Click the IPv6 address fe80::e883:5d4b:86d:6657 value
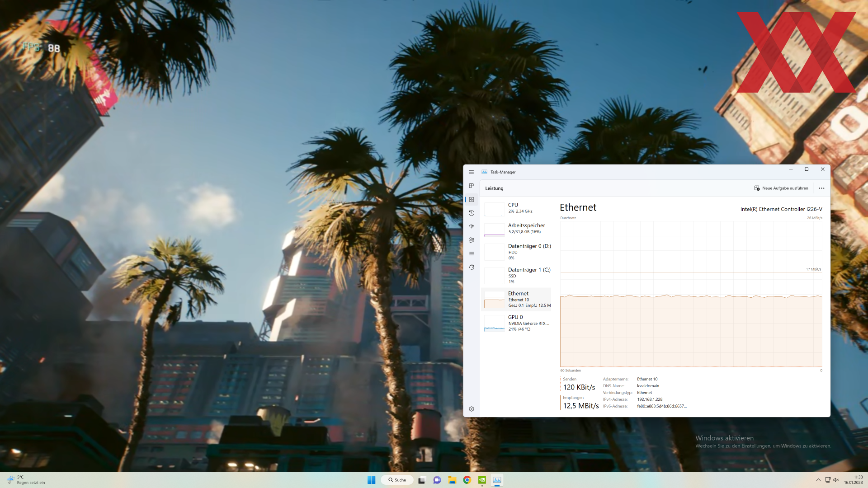The width and height of the screenshot is (868, 488). [x=662, y=406]
